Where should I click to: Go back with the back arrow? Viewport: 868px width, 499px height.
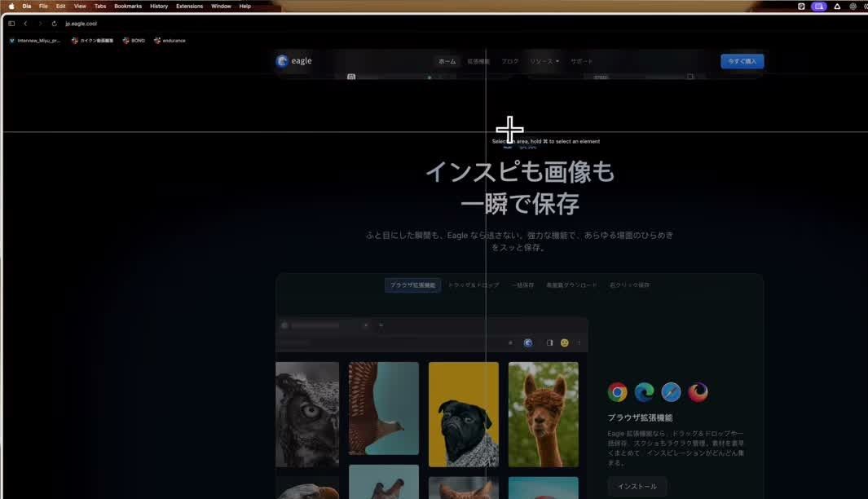click(25, 24)
